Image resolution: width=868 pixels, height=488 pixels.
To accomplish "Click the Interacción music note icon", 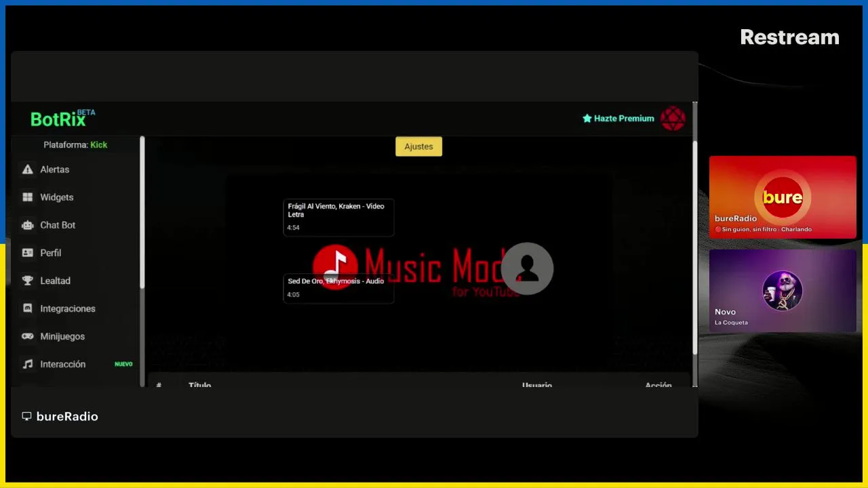I will [27, 364].
